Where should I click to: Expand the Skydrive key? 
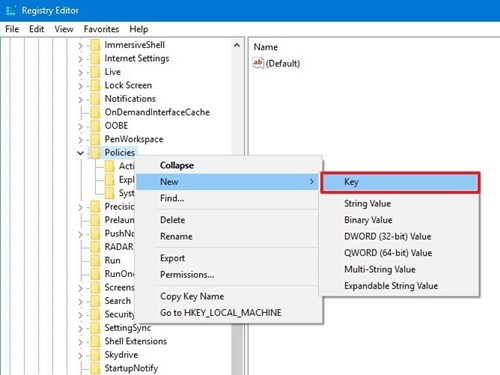[80, 355]
